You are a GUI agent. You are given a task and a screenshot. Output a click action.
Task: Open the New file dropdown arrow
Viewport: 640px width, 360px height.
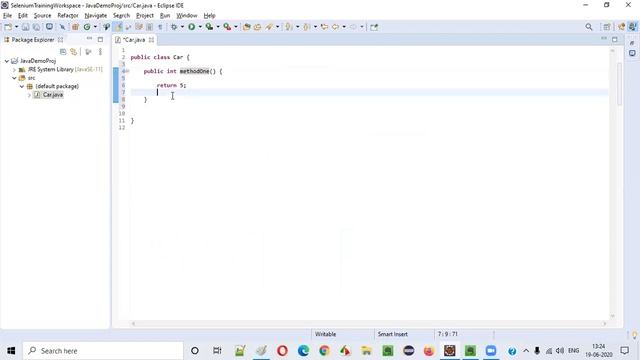pos(16,27)
